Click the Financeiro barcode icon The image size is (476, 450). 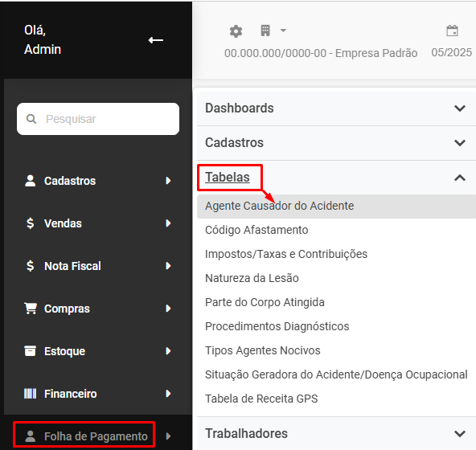[x=30, y=394]
